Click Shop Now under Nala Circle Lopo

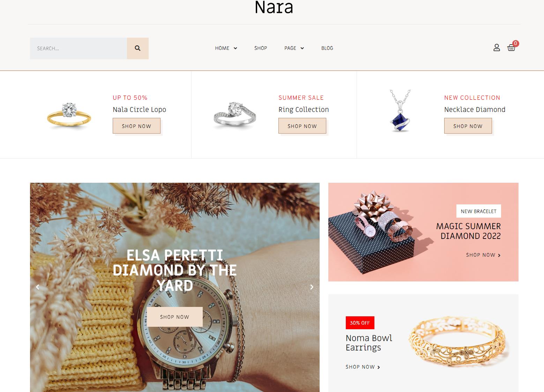pyautogui.click(x=136, y=126)
